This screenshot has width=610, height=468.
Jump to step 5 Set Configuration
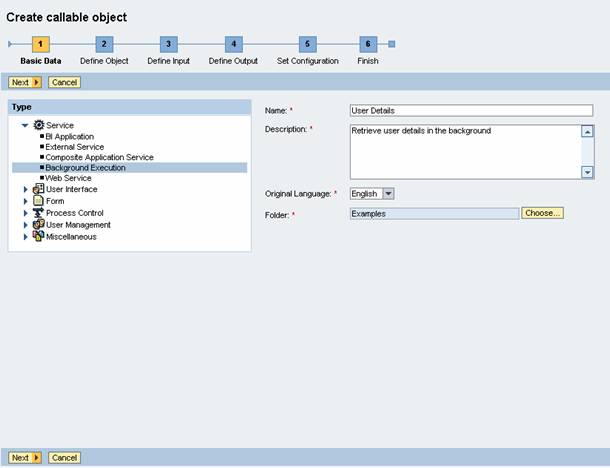click(308, 44)
